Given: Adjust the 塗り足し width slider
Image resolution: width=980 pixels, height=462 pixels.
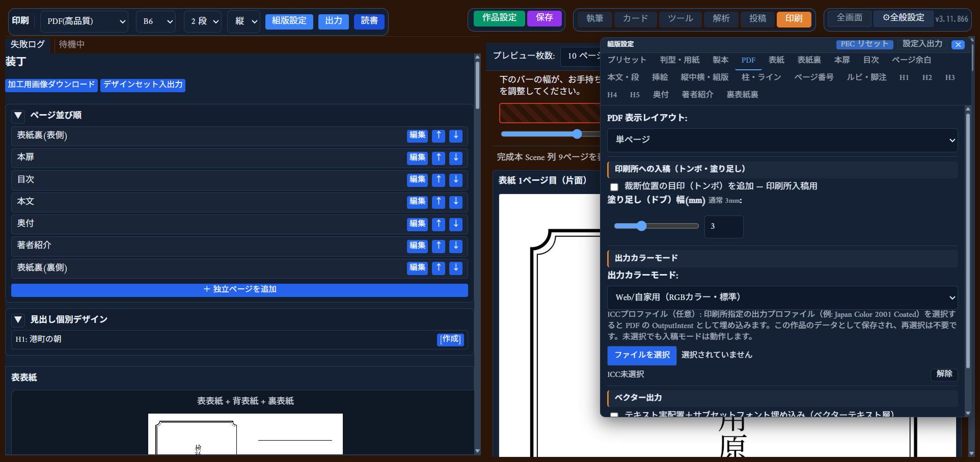Looking at the screenshot, I should click(656, 226).
